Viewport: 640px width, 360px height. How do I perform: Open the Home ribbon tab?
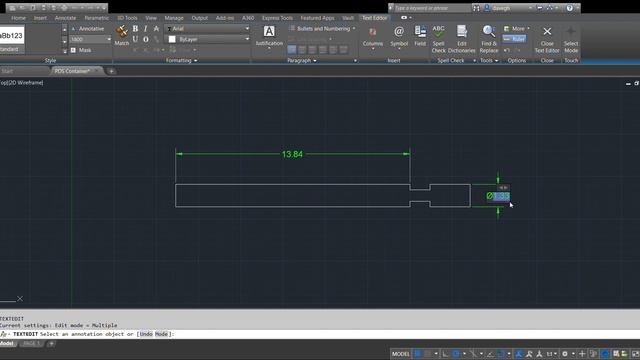click(18, 18)
